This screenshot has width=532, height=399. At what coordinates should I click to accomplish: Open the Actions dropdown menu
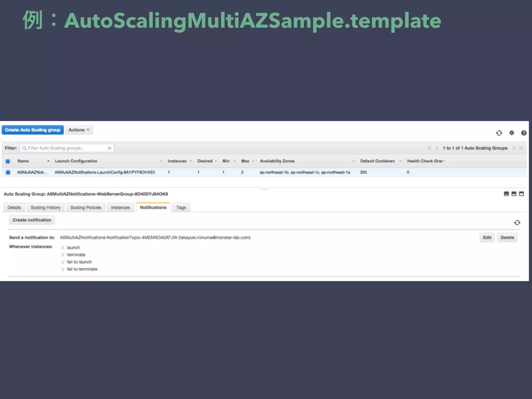[x=79, y=130]
